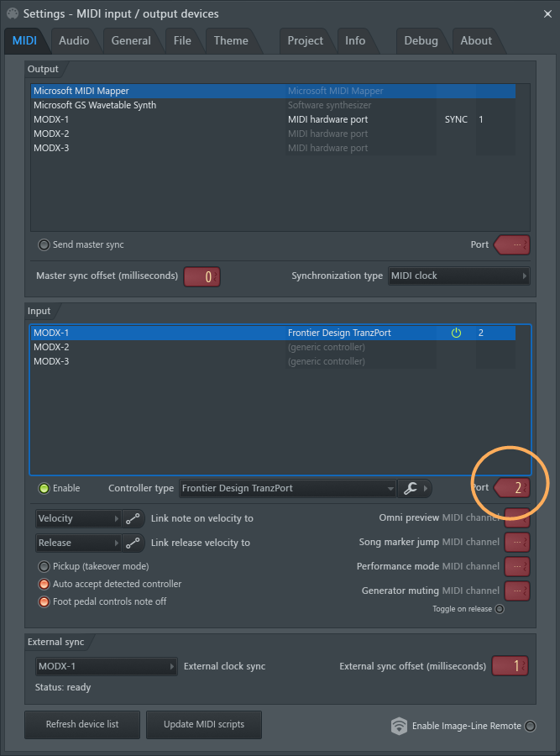Switch to the MIDI tab
The height and width of the screenshot is (756, 560).
(x=24, y=41)
